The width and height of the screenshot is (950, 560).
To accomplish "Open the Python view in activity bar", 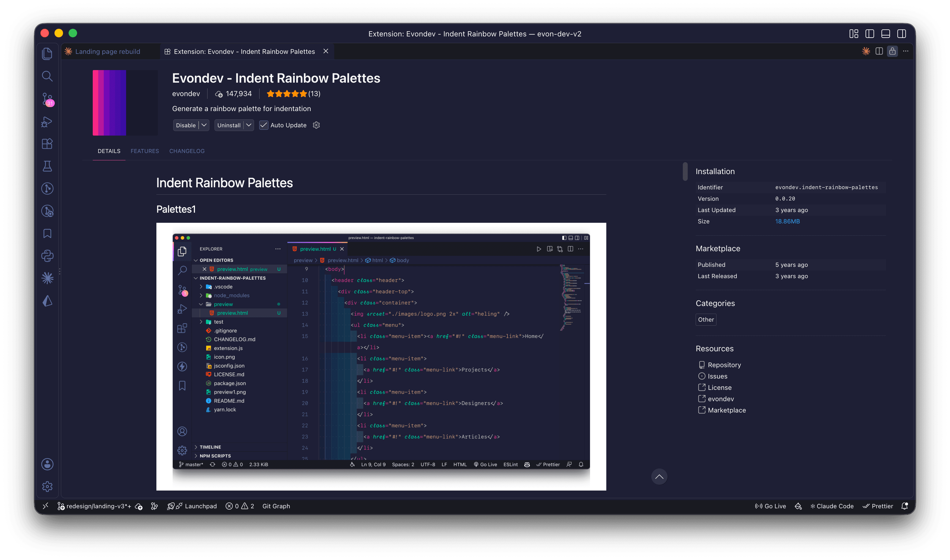I will click(47, 256).
